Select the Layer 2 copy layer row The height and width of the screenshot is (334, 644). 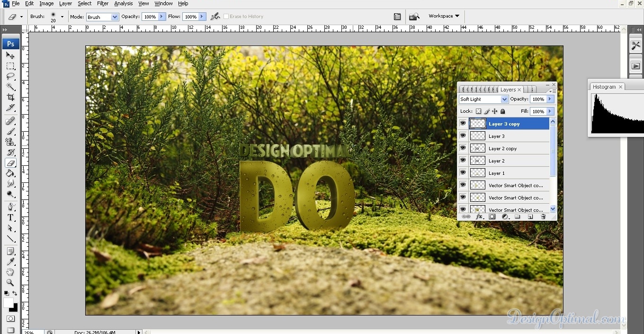[x=509, y=148]
